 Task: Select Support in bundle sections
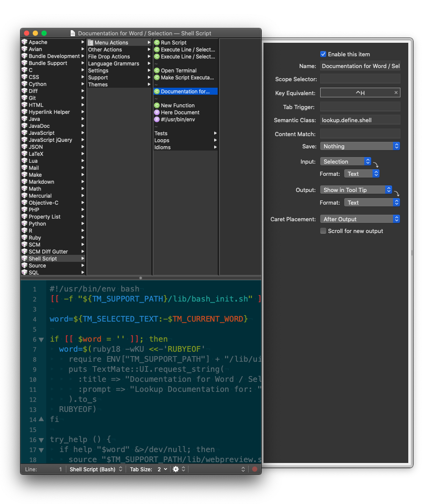[119, 78]
